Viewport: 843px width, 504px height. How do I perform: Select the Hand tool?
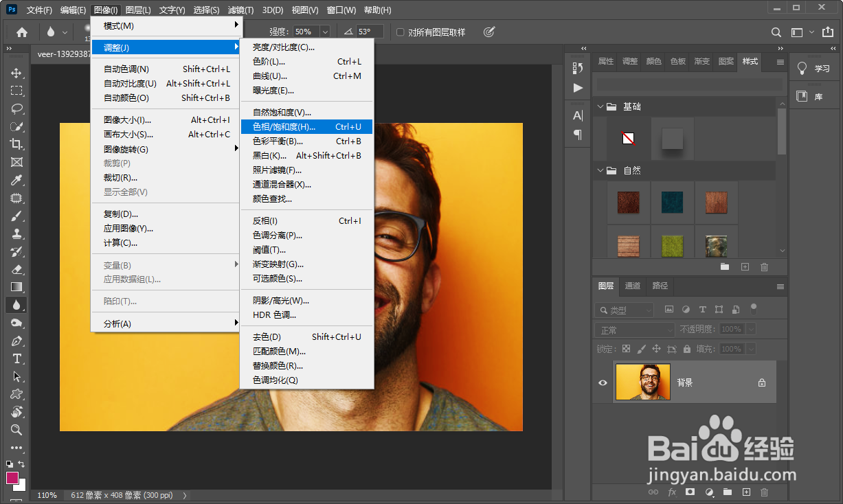16,412
